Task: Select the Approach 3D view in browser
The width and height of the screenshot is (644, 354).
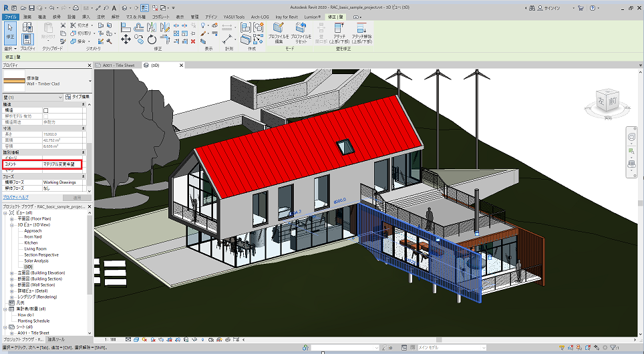Action: [33, 231]
